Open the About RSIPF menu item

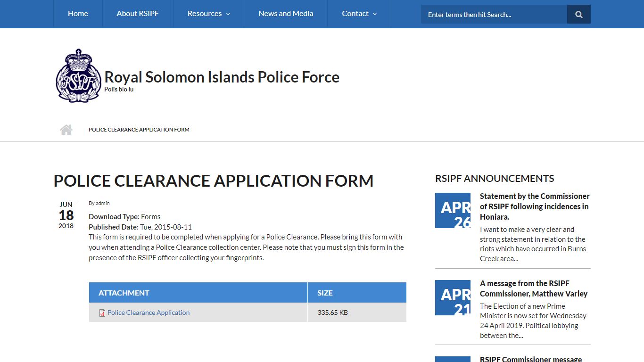[138, 14]
